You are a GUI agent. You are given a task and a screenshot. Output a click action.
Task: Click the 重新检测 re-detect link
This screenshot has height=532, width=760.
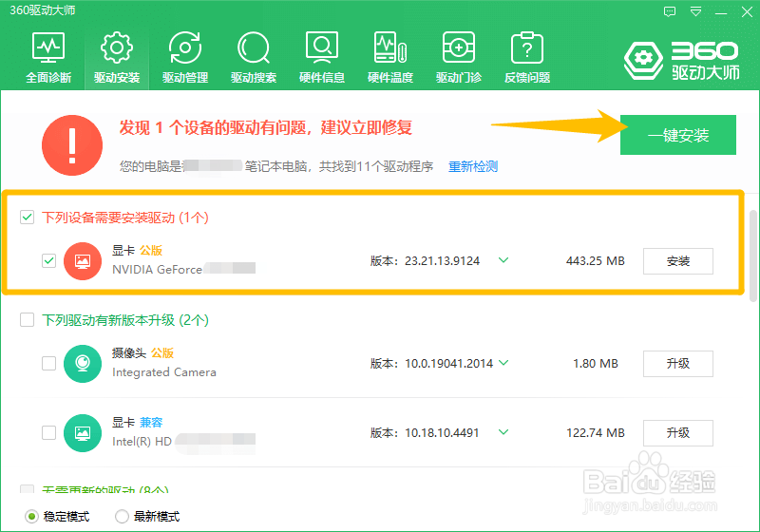[473, 166]
